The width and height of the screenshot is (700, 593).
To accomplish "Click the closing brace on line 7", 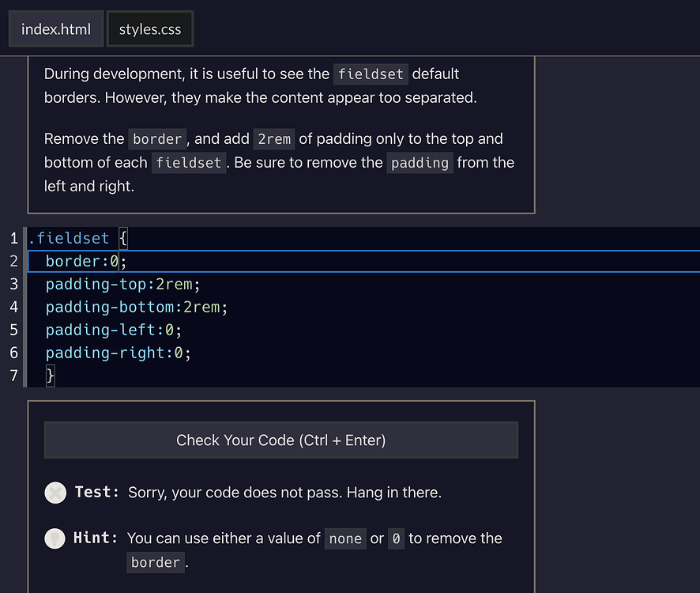I will (51, 375).
